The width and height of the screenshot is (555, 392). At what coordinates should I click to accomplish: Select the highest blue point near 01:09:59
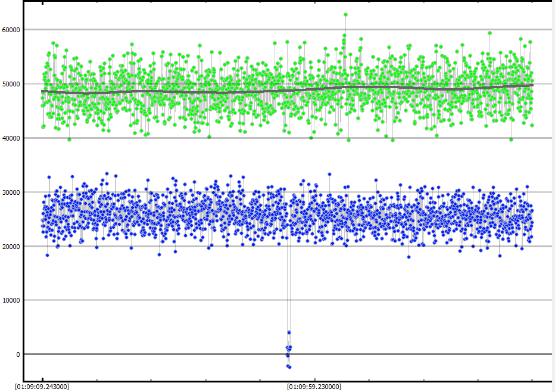(x=329, y=175)
